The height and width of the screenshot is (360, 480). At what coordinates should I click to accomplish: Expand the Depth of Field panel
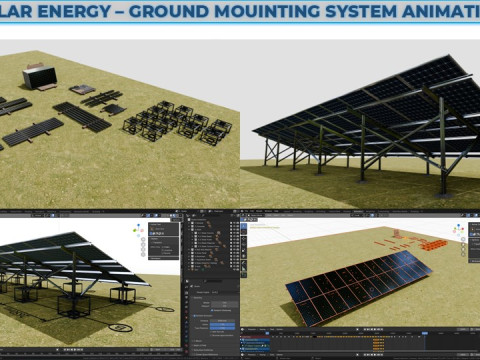pyautogui.click(x=199, y=345)
